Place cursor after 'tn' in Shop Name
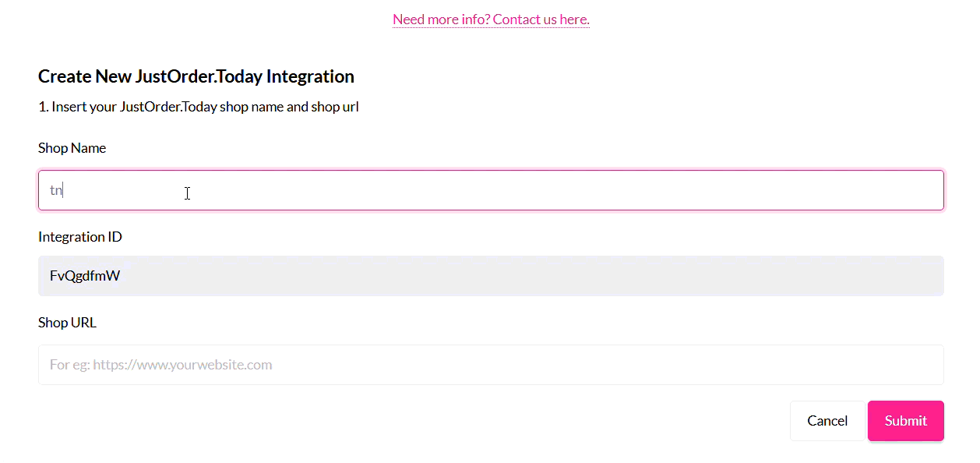Viewport: 980px width, 463px height. 63,190
